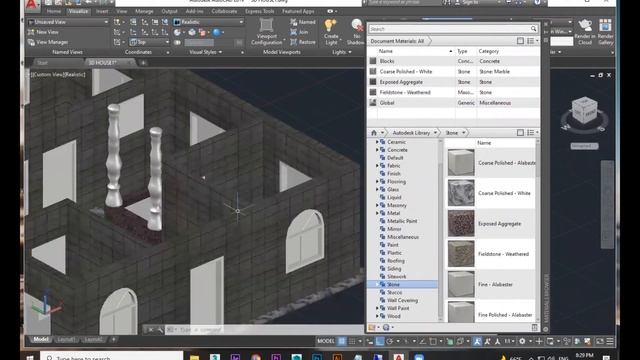Viewport: 640px width, 360px height.
Task: Open the Stone breadcrumb dropdown
Action: [463, 133]
